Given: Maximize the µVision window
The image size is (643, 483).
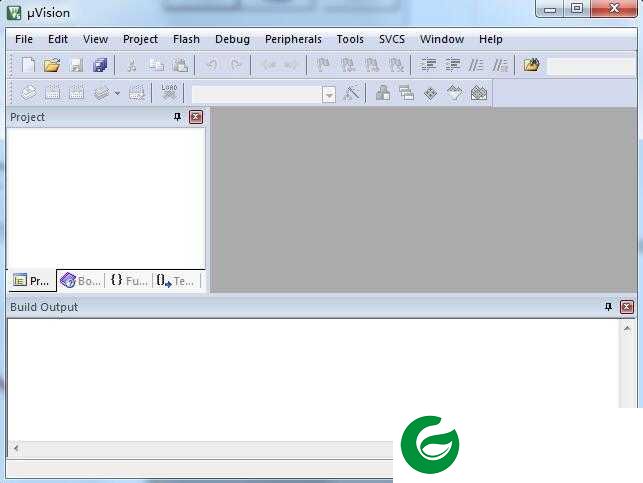Looking at the screenshot, I should [x=577, y=9].
